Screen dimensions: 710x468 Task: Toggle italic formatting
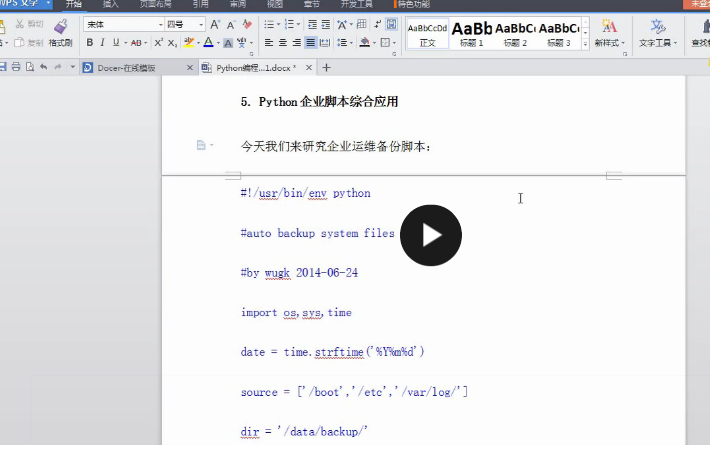[103, 43]
